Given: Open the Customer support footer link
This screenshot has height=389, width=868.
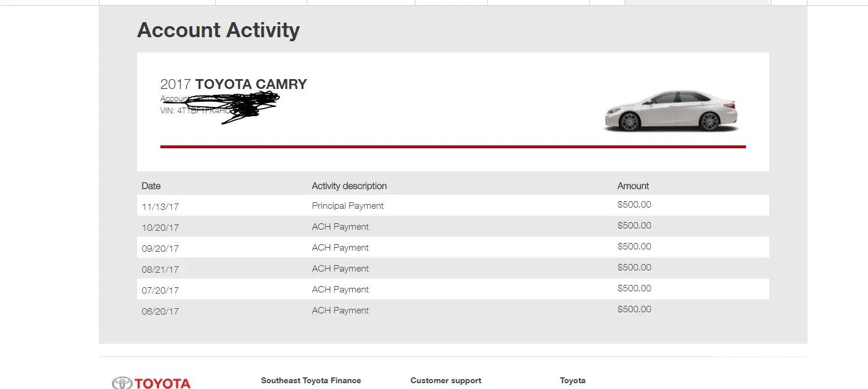Looking at the screenshot, I should tap(446, 380).
